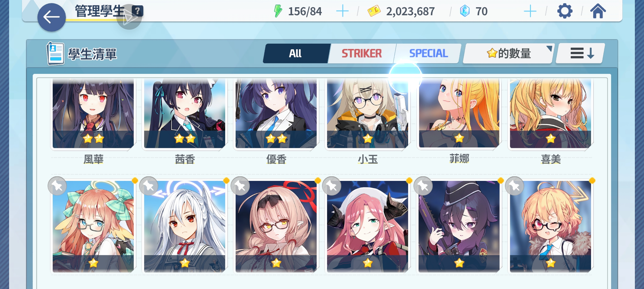Go to home screen icon
The height and width of the screenshot is (289, 644).
click(598, 11)
